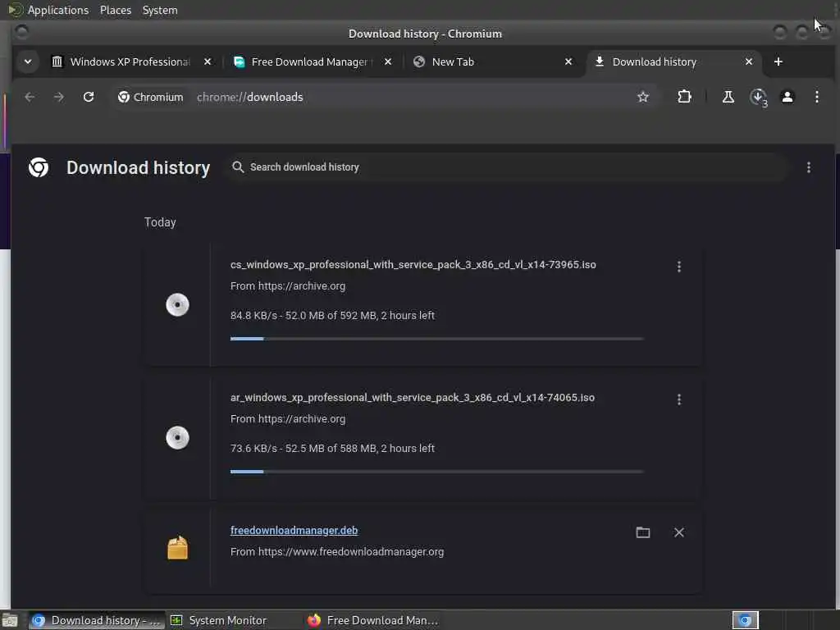Open the downloads bubble in toolbar

[x=759, y=98]
